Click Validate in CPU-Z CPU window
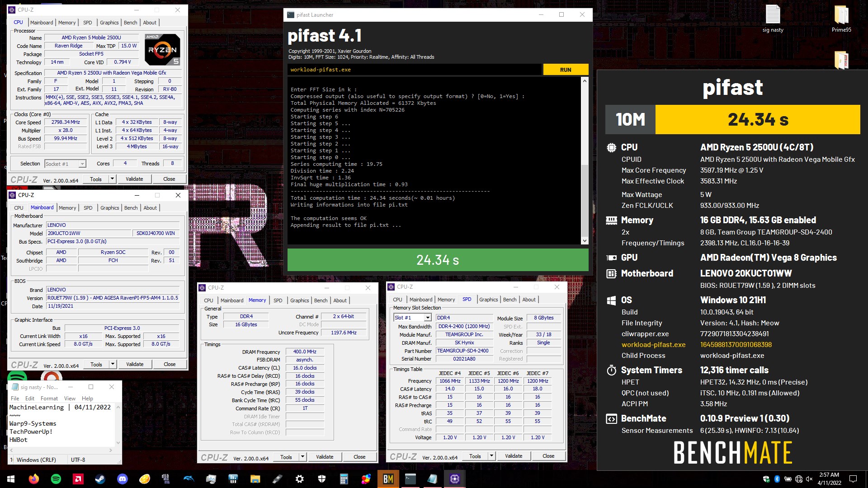 [134, 179]
